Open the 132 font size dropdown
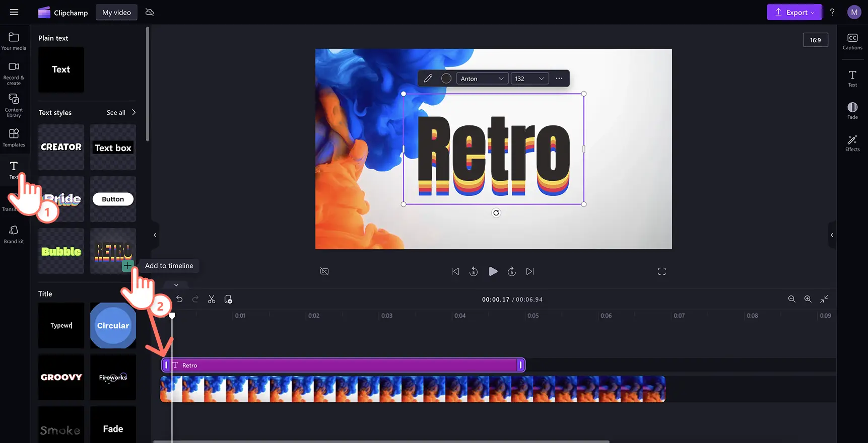Image resolution: width=868 pixels, height=443 pixels. point(529,79)
